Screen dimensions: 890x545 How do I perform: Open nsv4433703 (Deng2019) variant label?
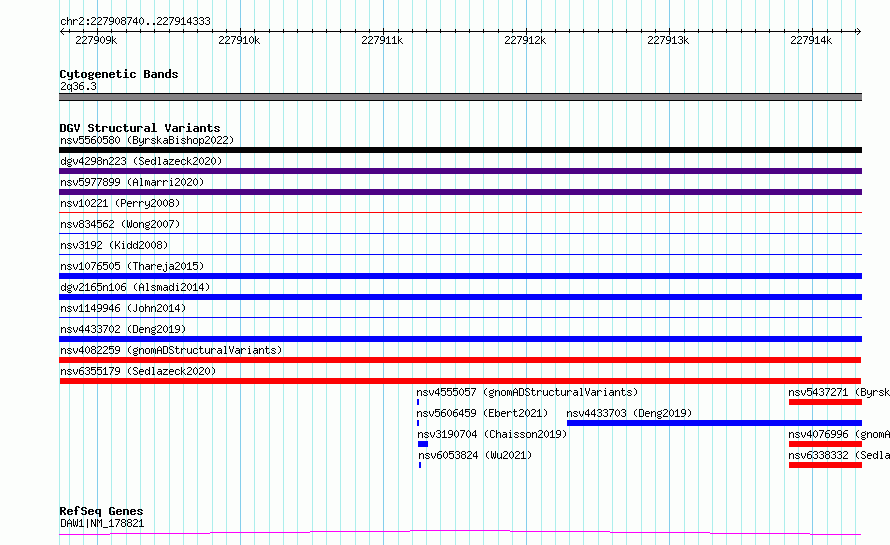tap(629, 413)
